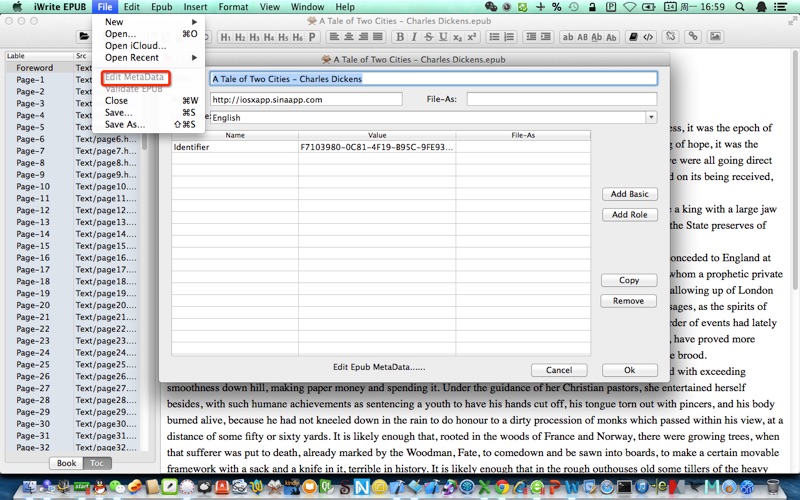Click the insert image toolbar icon
Viewport: 800px width, 500px height.
coord(715,37)
